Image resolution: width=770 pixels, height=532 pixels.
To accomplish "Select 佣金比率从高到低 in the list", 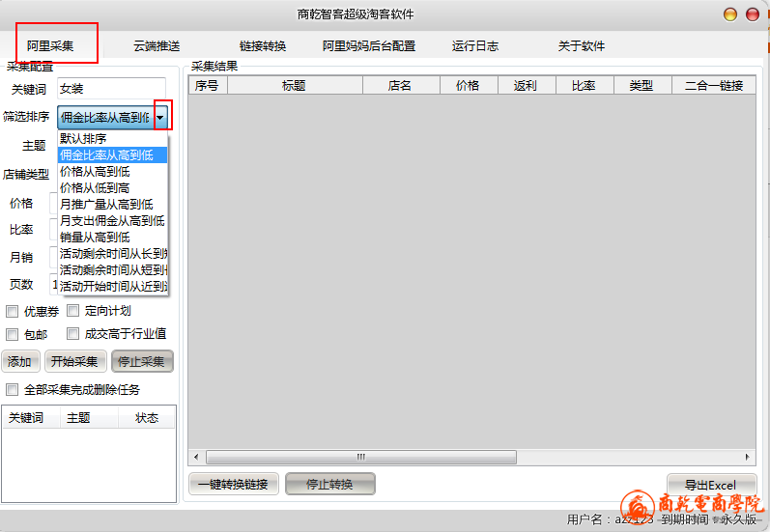I will (113, 155).
